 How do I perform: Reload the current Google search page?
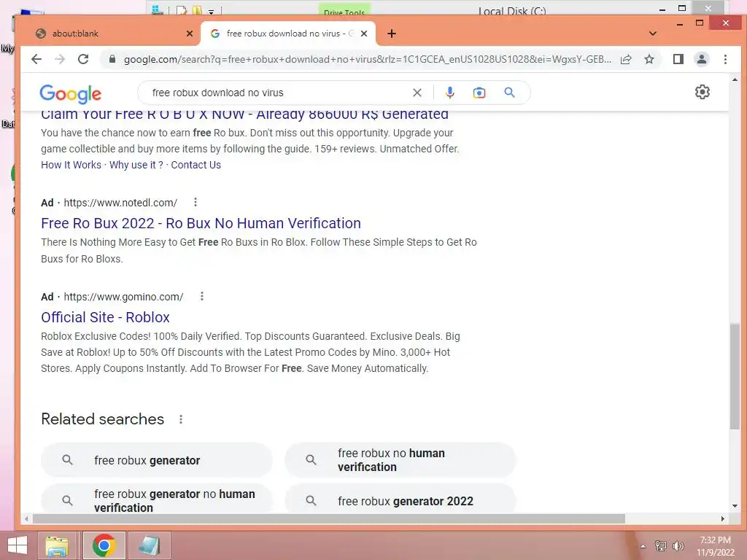click(83, 59)
